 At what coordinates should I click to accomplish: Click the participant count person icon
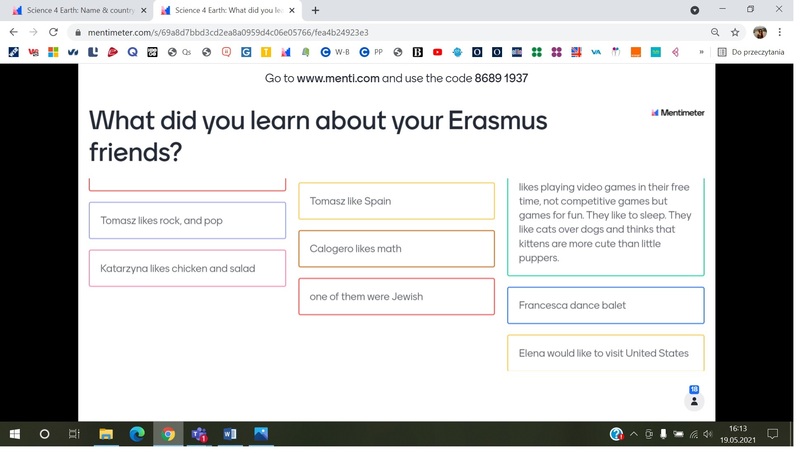pos(694,401)
